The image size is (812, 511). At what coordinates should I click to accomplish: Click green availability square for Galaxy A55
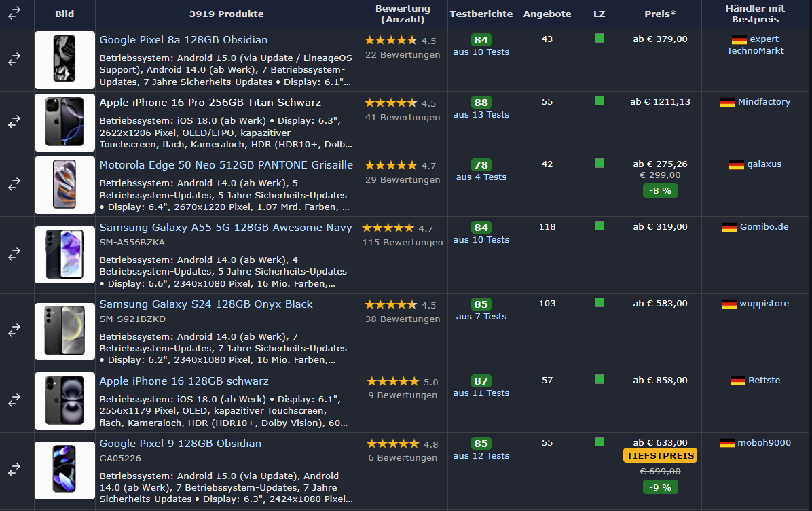[x=599, y=226]
